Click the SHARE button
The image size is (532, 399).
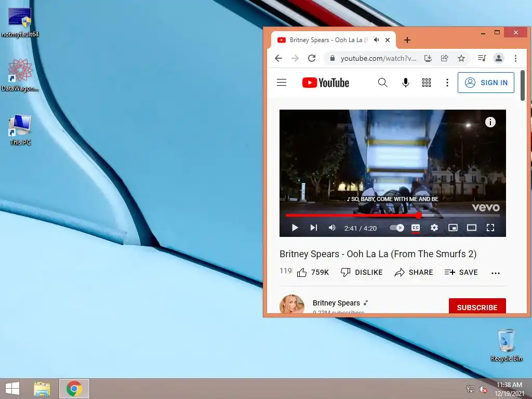pos(414,272)
